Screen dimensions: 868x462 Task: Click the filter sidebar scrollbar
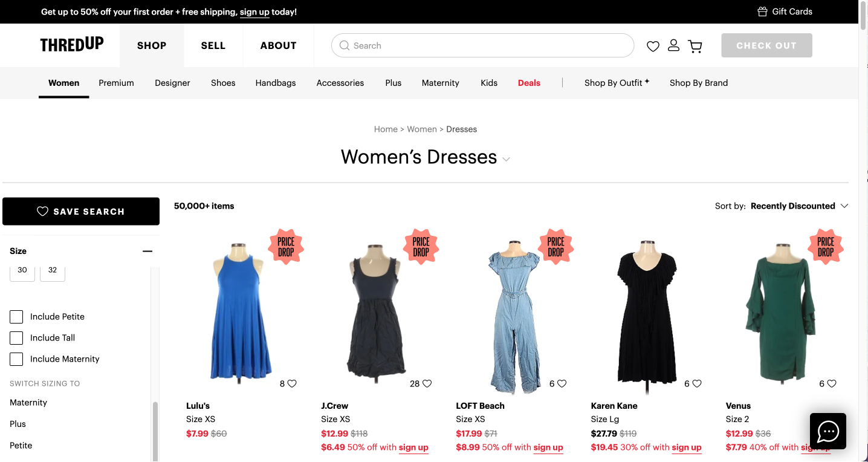coord(155,431)
